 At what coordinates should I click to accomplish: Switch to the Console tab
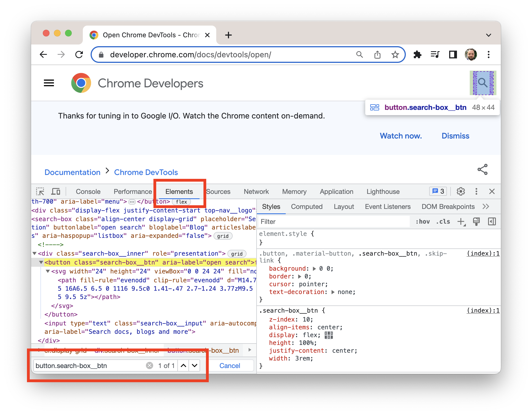[x=88, y=191]
